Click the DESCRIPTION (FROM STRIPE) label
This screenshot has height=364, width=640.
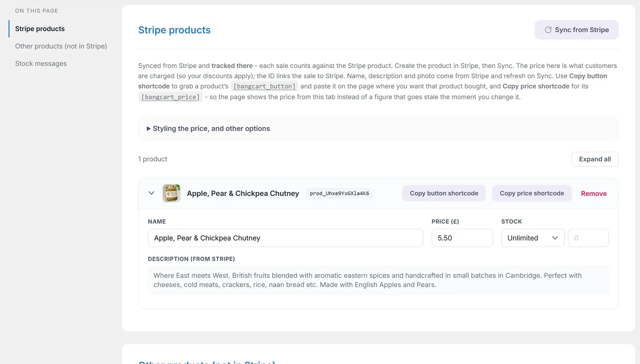click(192, 259)
